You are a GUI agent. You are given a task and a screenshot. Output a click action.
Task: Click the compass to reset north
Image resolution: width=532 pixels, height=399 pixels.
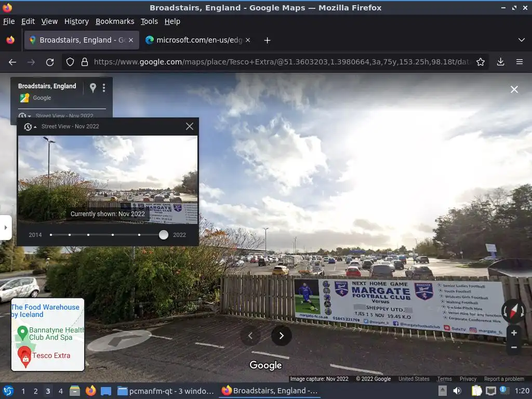pyautogui.click(x=514, y=311)
